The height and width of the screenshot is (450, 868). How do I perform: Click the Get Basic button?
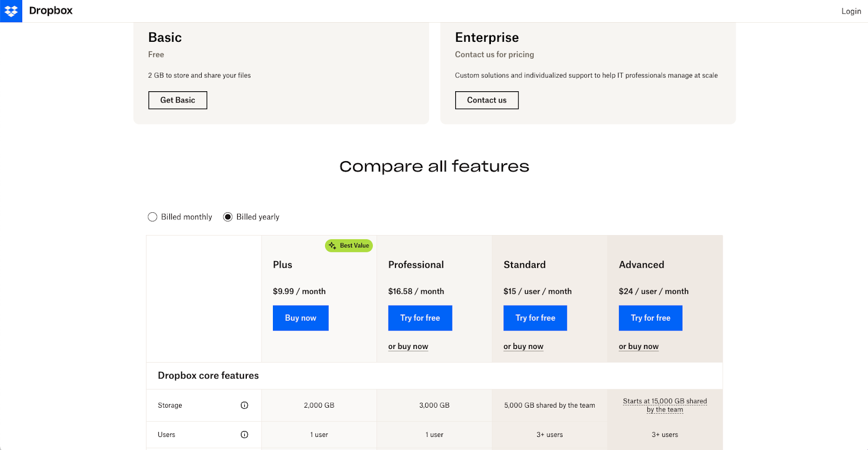177,100
